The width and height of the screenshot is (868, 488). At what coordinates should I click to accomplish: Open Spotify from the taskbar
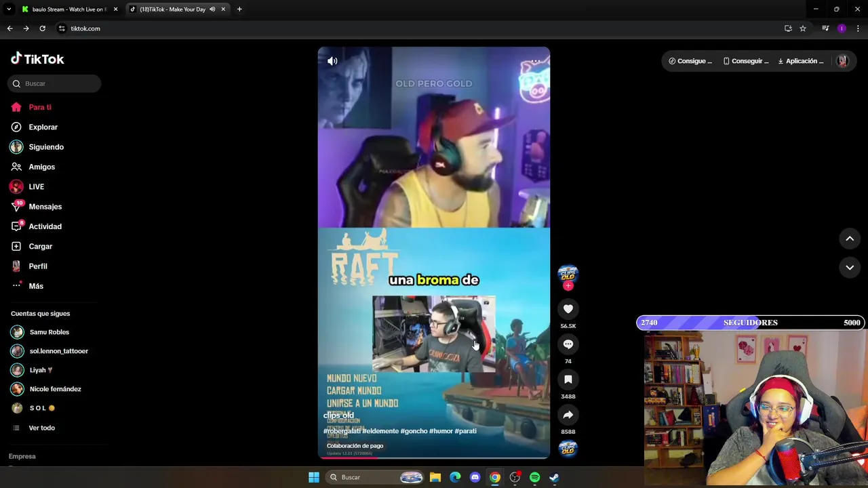(534, 477)
